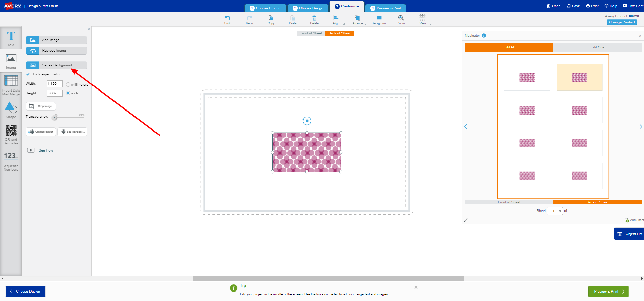Click the Replace Image button

click(57, 51)
